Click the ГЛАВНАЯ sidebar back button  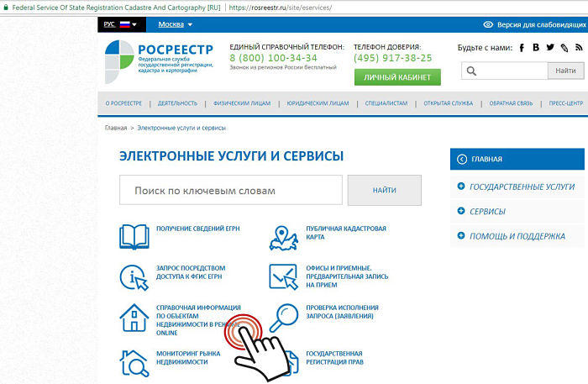pos(517,159)
